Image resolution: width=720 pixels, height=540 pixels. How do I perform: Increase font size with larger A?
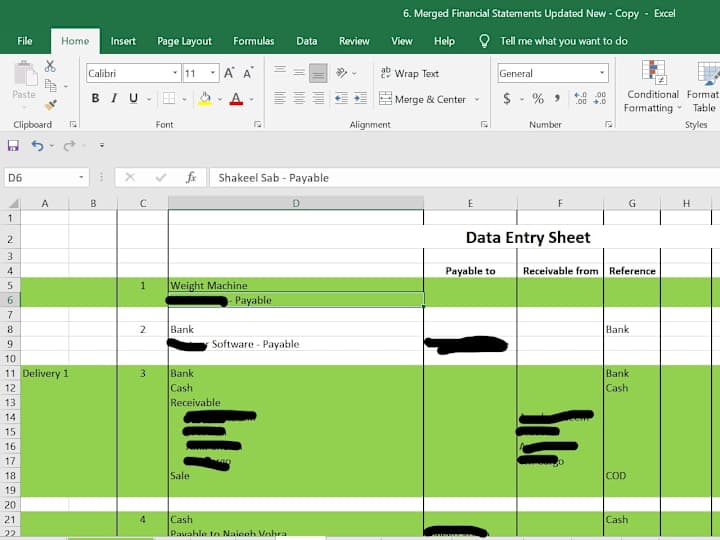tap(229, 73)
